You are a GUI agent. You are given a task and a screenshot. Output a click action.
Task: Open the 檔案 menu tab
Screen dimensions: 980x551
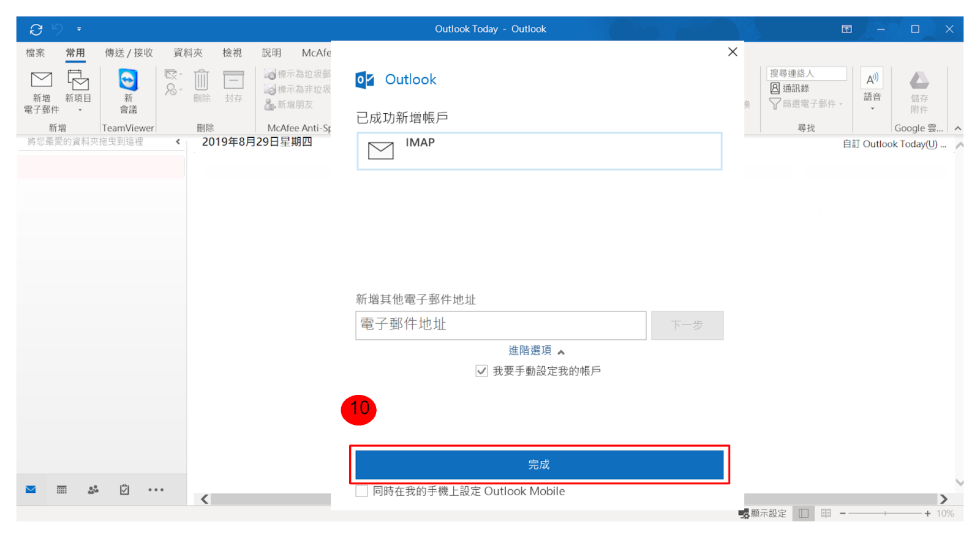pos(36,53)
